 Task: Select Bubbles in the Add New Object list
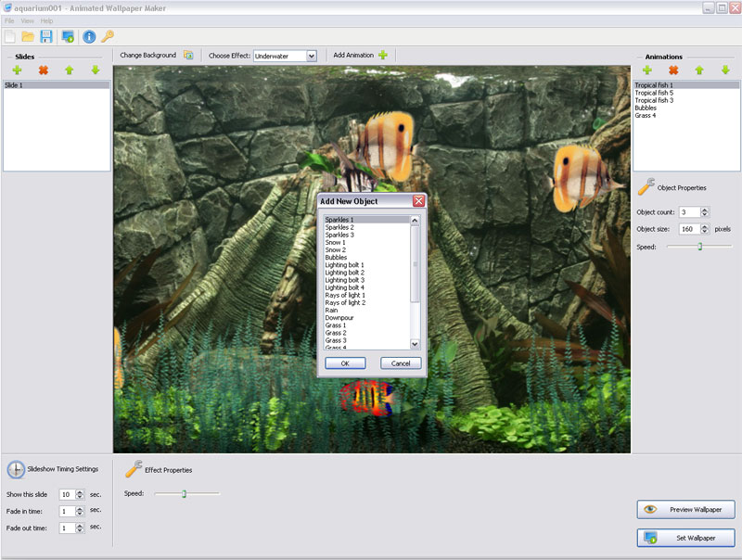[x=336, y=258]
